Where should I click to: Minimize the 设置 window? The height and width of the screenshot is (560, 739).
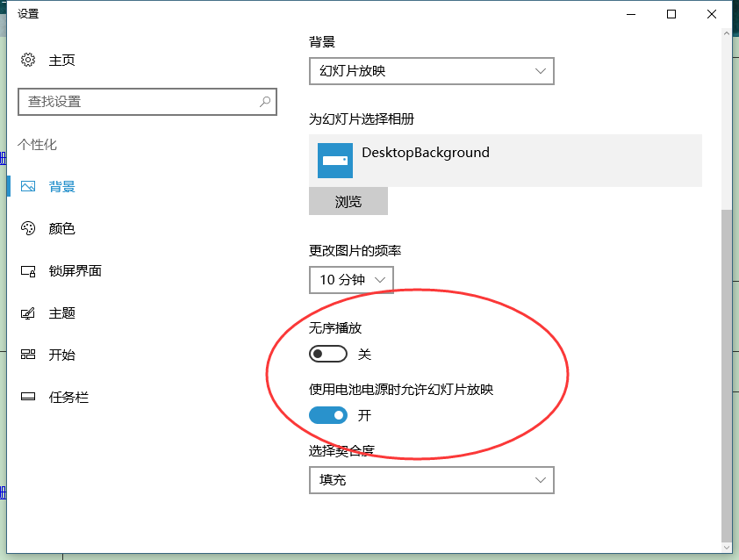coord(631,14)
